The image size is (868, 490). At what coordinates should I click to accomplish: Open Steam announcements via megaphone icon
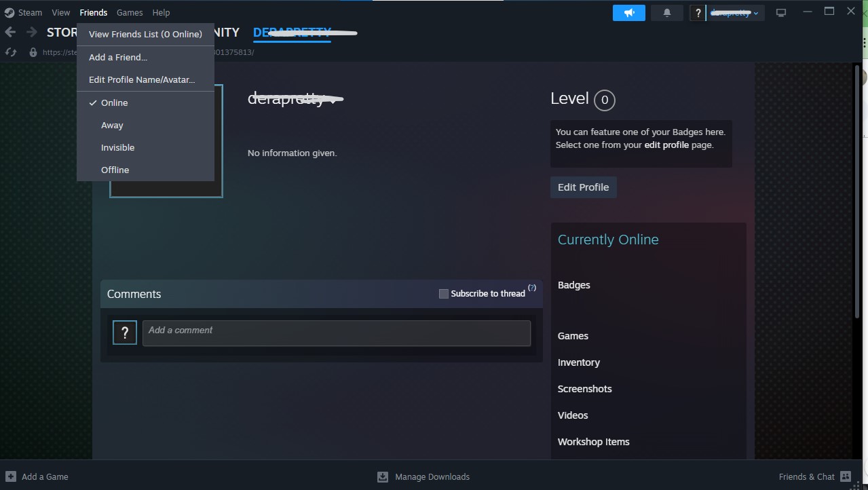[628, 12]
